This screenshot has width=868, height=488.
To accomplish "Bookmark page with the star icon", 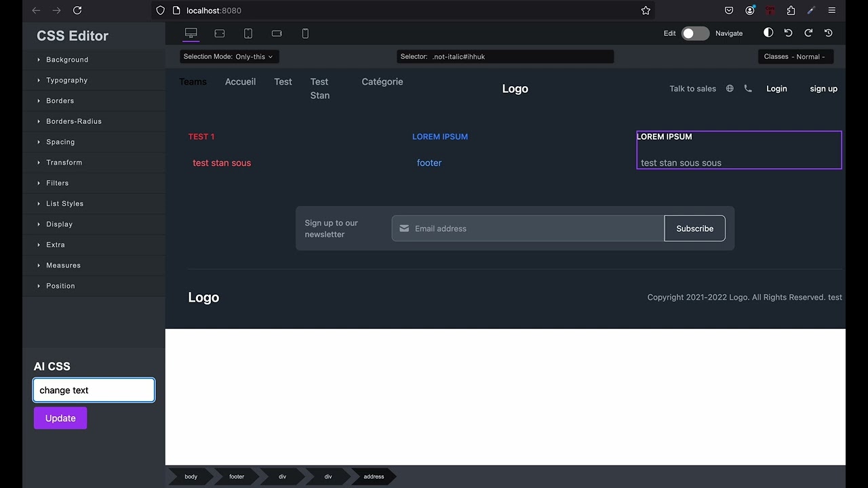I will (646, 10).
